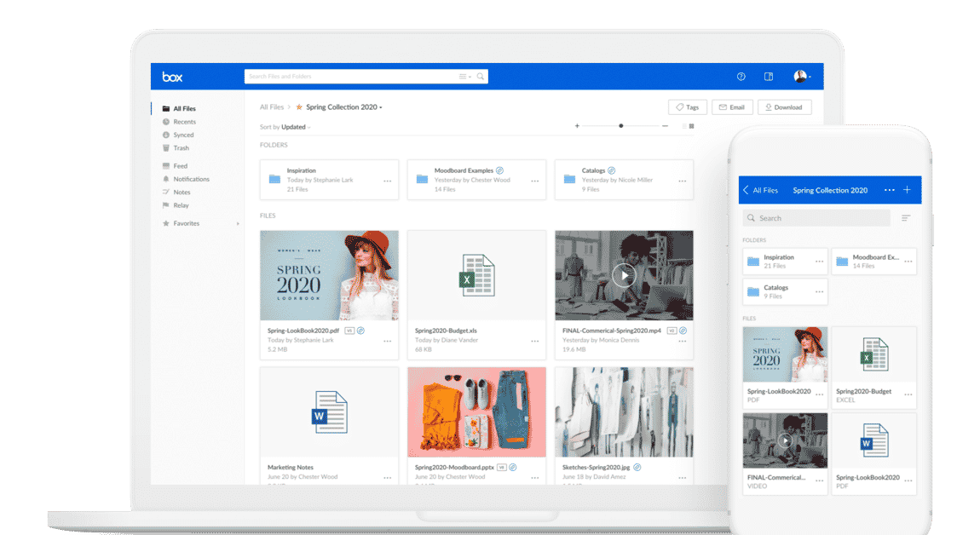Open the user avatar account menu
This screenshot has height=535, width=980.
(x=802, y=77)
